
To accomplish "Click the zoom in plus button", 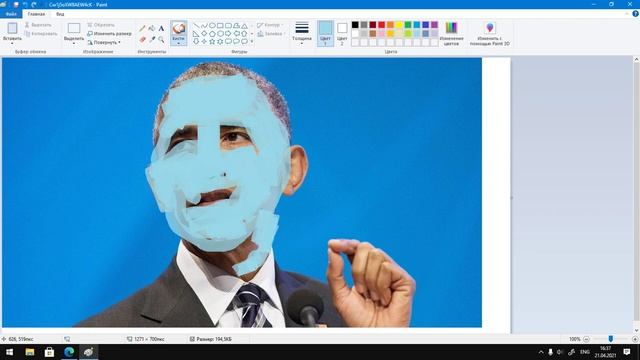I will [635, 339].
